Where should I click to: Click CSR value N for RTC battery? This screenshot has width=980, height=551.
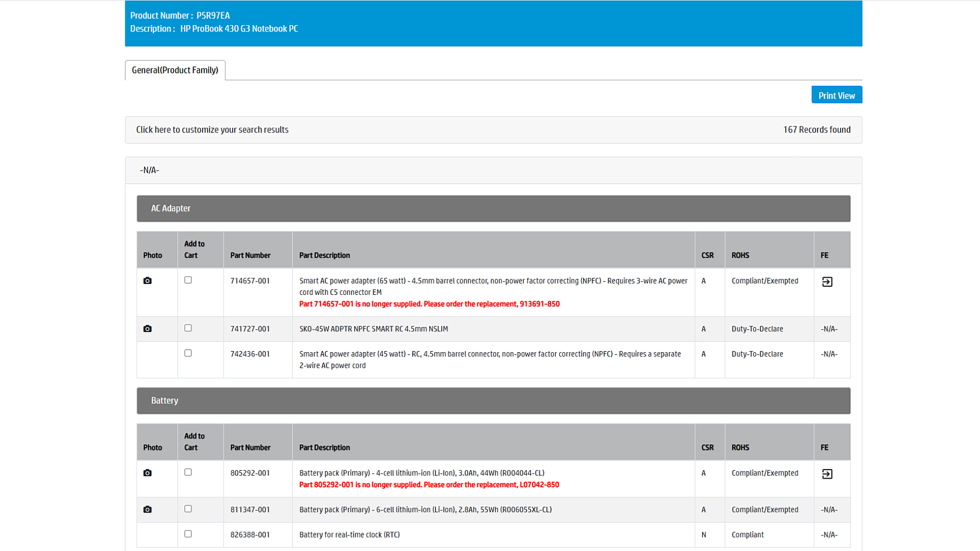[704, 535]
